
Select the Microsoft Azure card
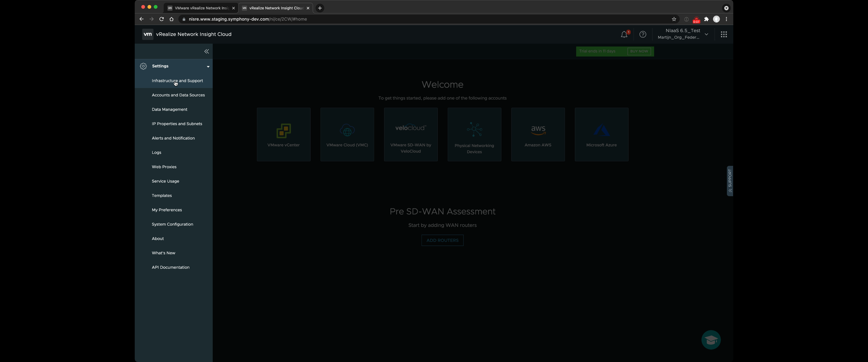click(x=601, y=134)
